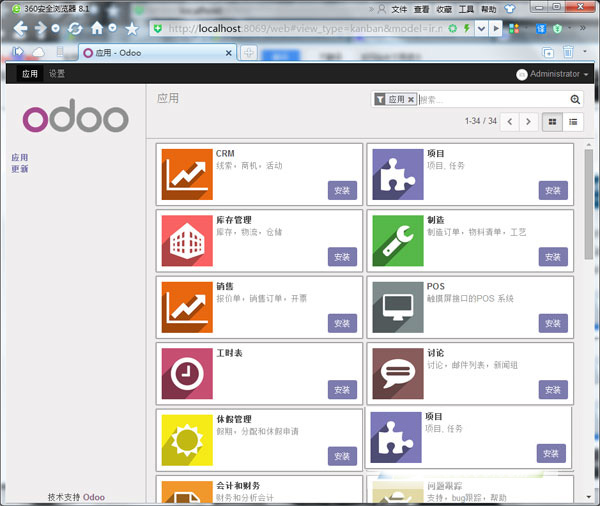Select the 销售 sales chart icon
This screenshot has width=600, height=506.
pyautogui.click(x=187, y=307)
